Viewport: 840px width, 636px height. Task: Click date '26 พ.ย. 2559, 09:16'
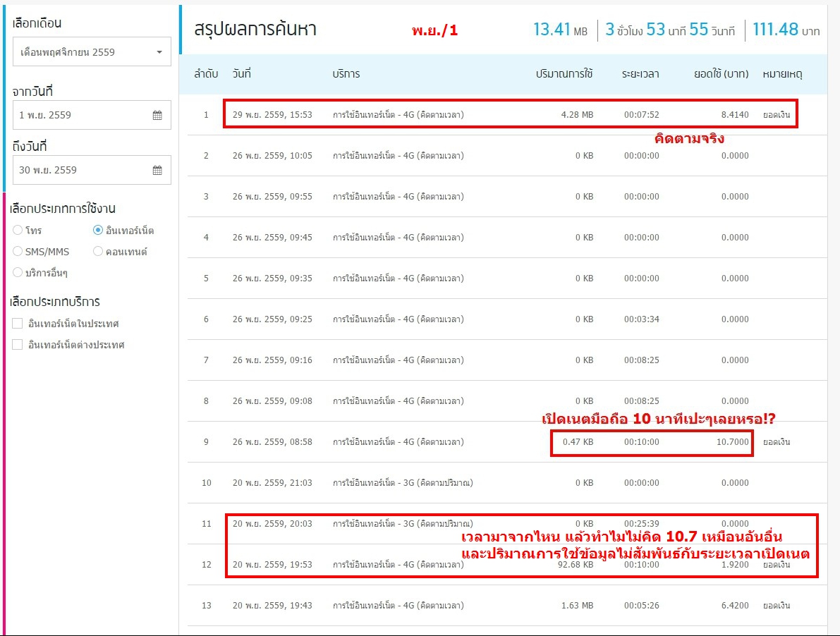click(x=272, y=360)
